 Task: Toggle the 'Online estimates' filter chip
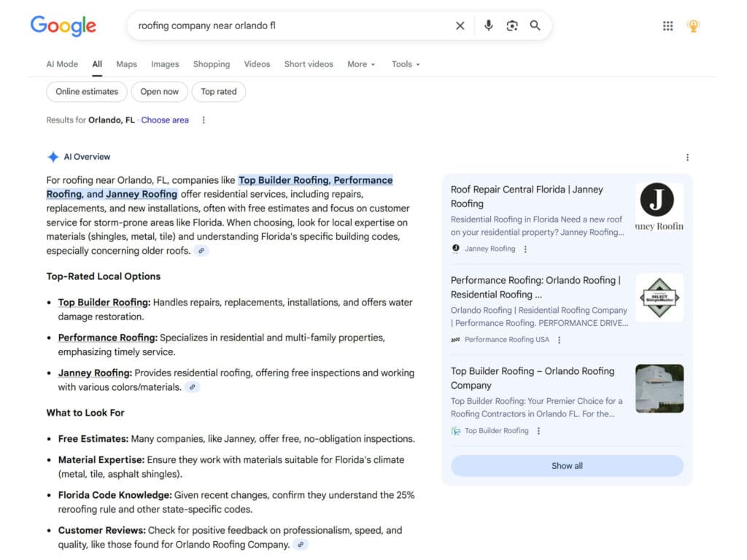pyautogui.click(x=87, y=91)
